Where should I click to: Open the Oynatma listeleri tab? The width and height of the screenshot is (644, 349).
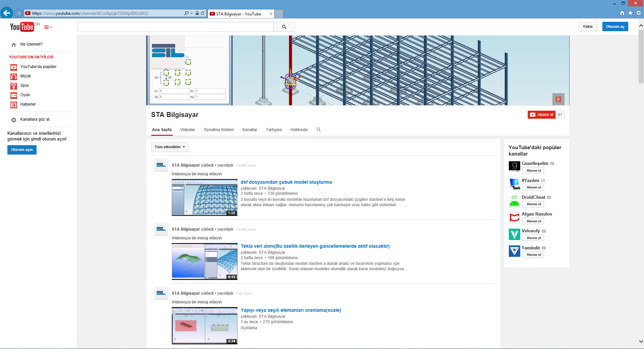(219, 130)
